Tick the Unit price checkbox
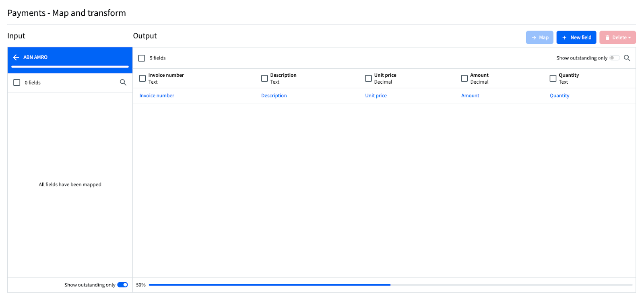Screen dimensions: 644x298 tap(368, 78)
